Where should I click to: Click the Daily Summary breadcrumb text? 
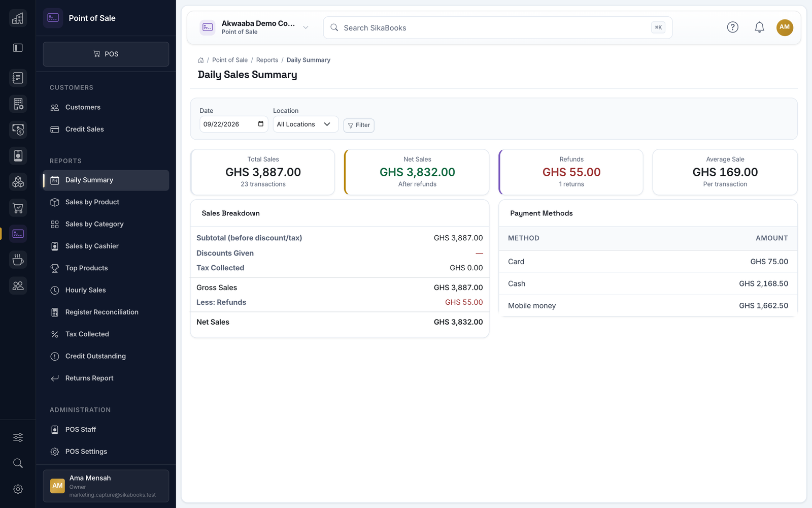point(309,60)
